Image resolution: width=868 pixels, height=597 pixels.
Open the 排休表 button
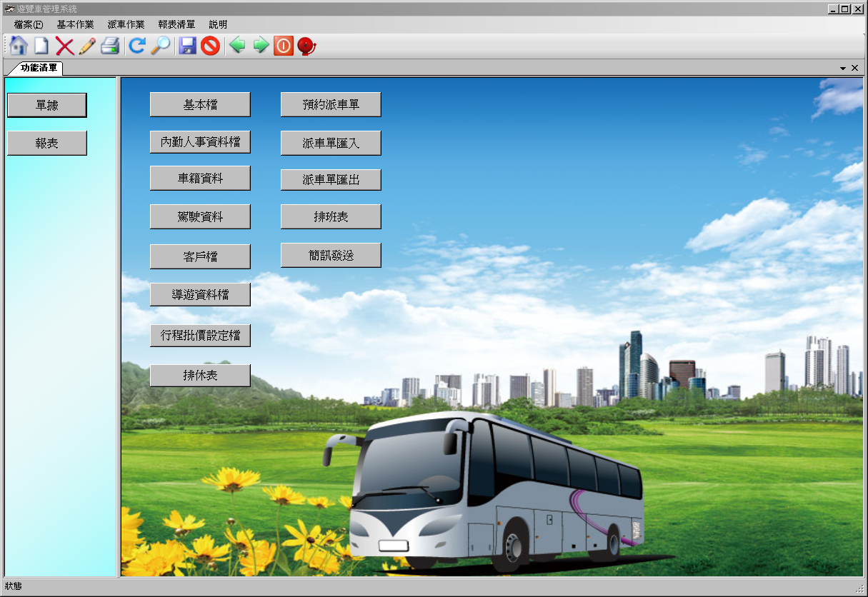200,375
